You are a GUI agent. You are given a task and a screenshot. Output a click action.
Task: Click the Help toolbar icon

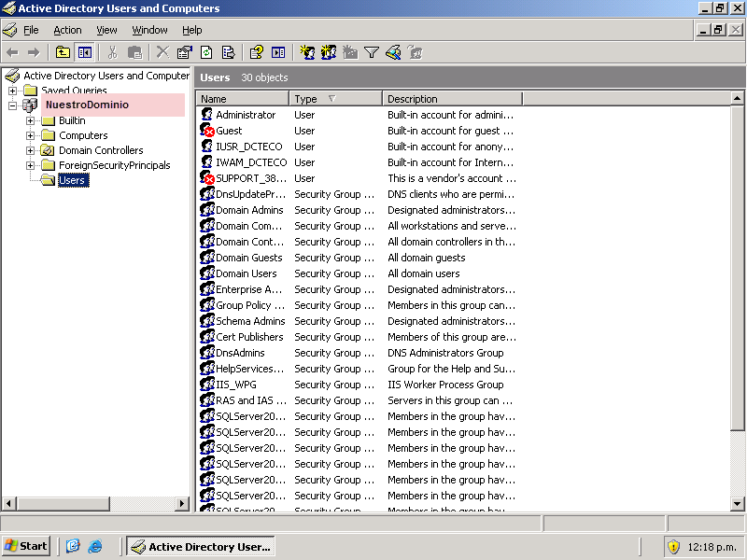point(256,52)
